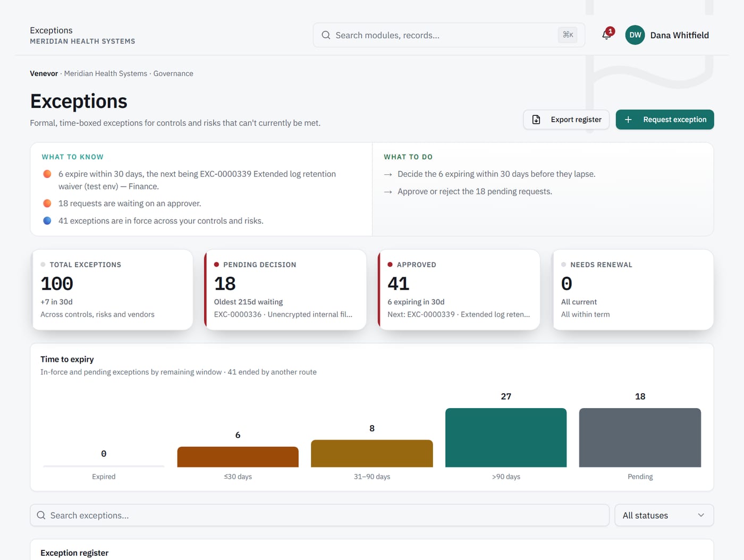
Task: Open Meridian Health Systems breadcrumb
Action: coord(106,73)
